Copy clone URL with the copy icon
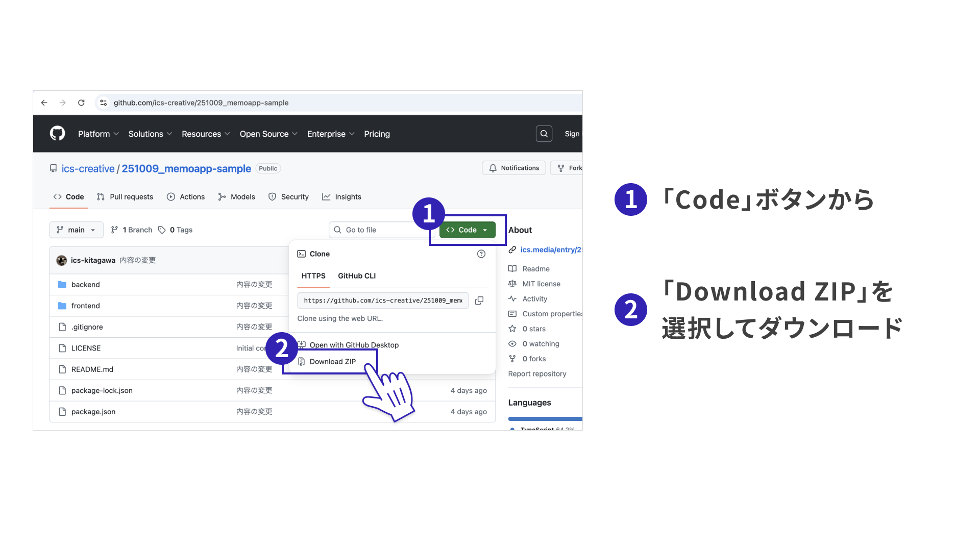 click(479, 300)
